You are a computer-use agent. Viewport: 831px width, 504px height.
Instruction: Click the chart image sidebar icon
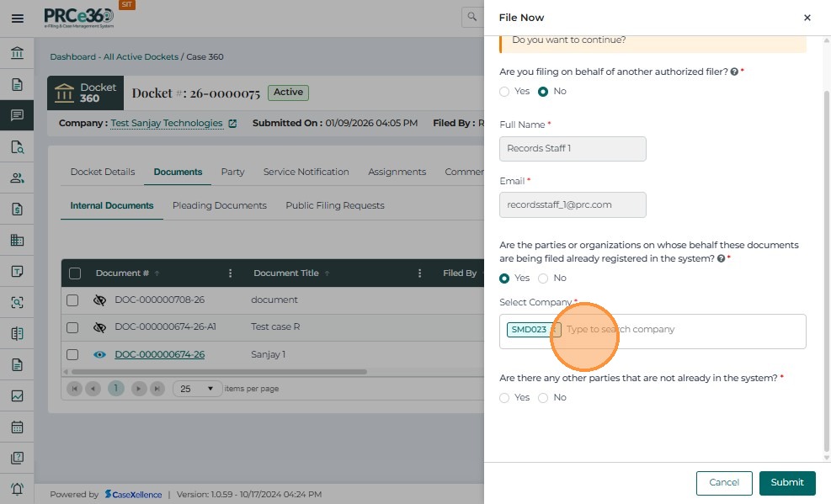pyautogui.click(x=17, y=396)
